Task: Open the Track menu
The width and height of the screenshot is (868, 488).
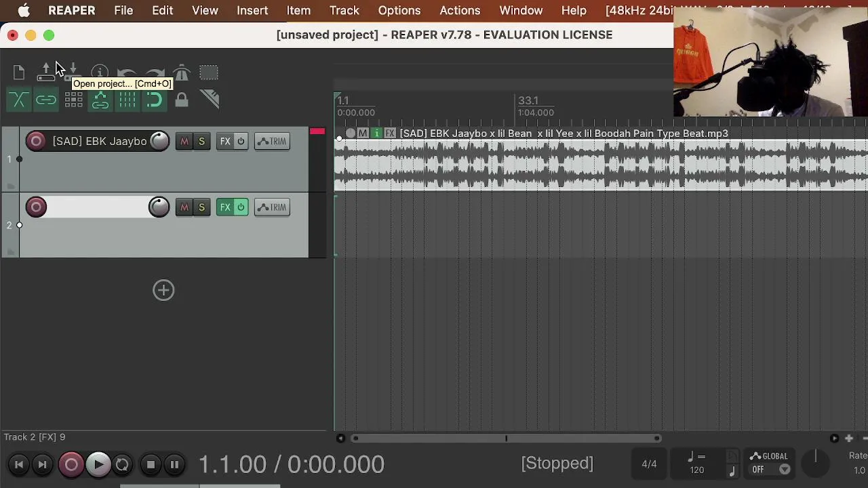Action: pos(344,11)
